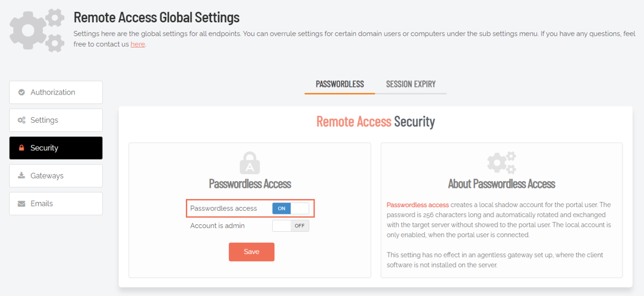Click the gears icon above About Passwordless Access
The width and height of the screenshot is (644, 296).
(x=501, y=163)
